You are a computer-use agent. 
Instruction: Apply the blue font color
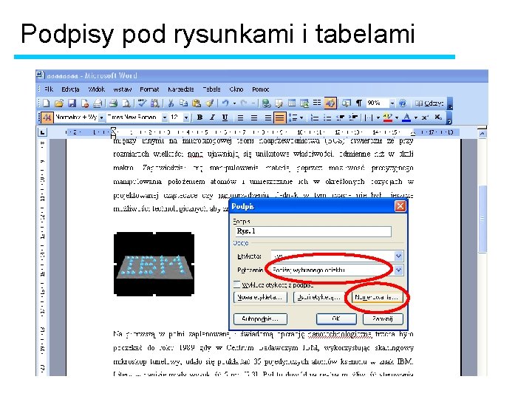coord(406,117)
